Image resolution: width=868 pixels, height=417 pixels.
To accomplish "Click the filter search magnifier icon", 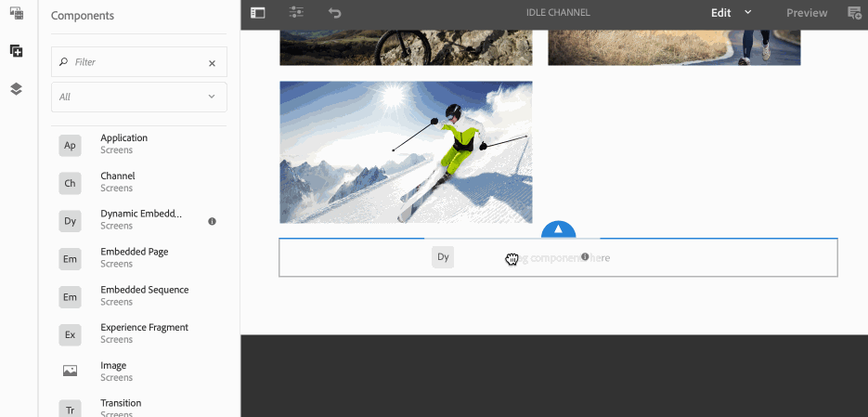I will click(64, 62).
